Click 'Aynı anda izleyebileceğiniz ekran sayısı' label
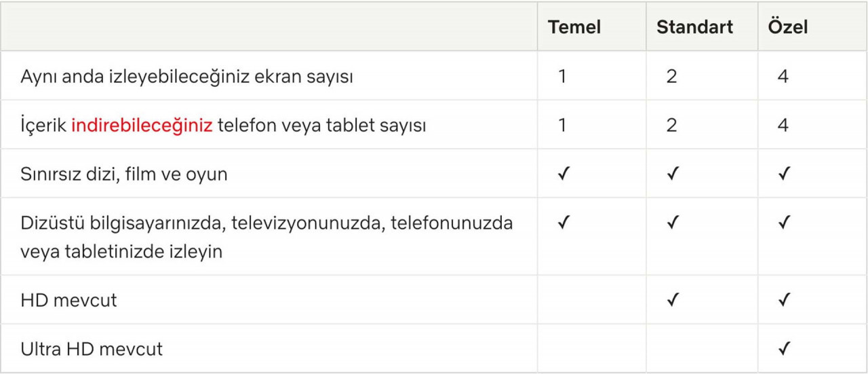This screenshot has height=374, width=868. [x=187, y=77]
